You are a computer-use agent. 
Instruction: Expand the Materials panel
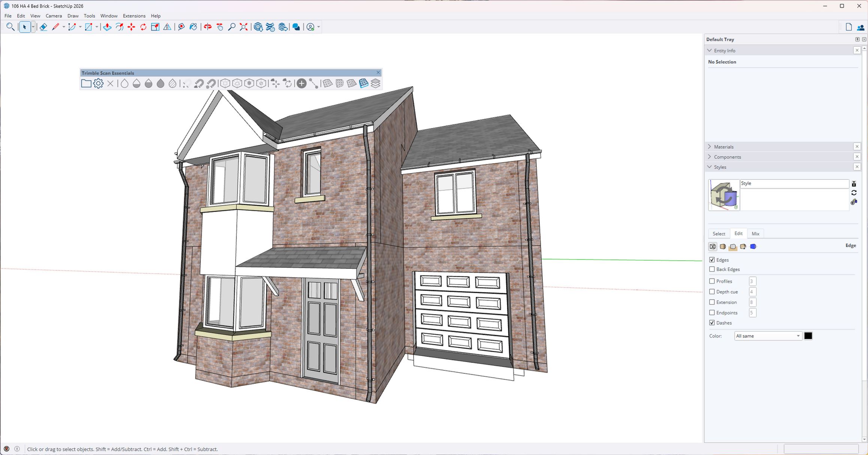(x=710, y=146)
